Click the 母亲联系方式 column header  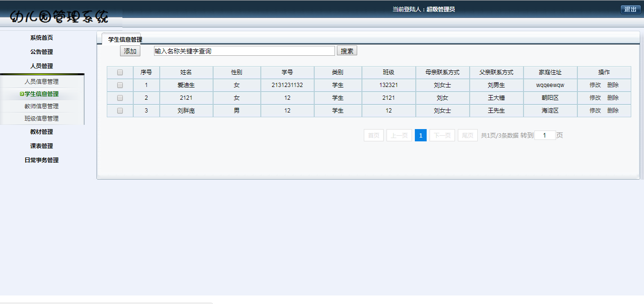pos(442,72)
